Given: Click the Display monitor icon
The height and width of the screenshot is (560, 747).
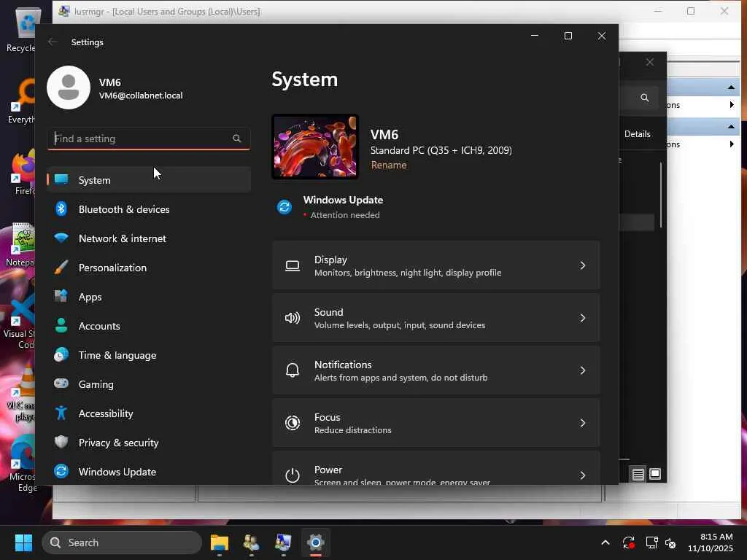Looking at the screenshot, I should 293,265.
